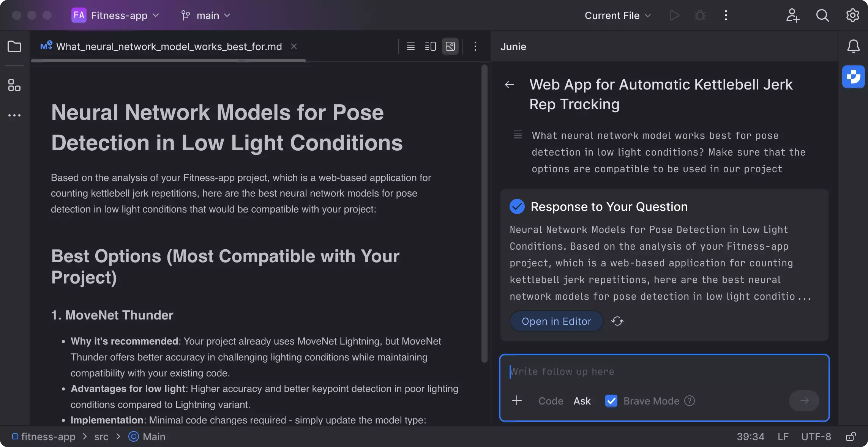
Task: Open the Junie AI assistant icon
Action: point(853,76)
